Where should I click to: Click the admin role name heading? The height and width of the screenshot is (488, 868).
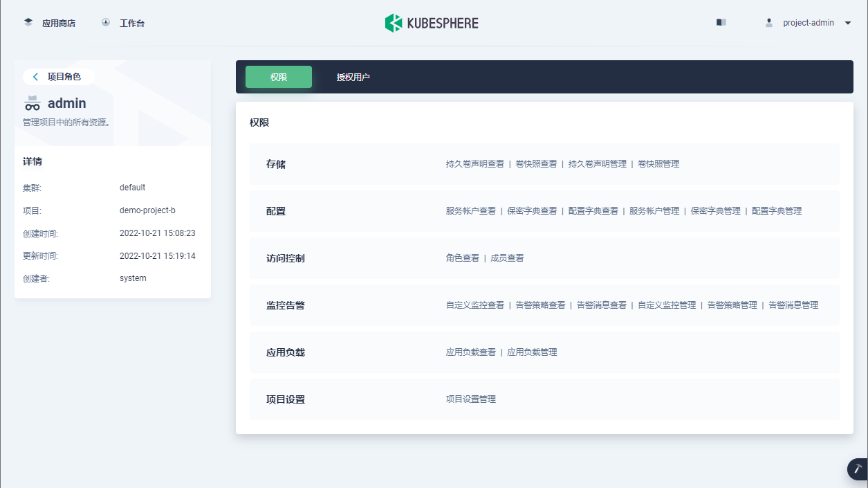click(67, 104)
